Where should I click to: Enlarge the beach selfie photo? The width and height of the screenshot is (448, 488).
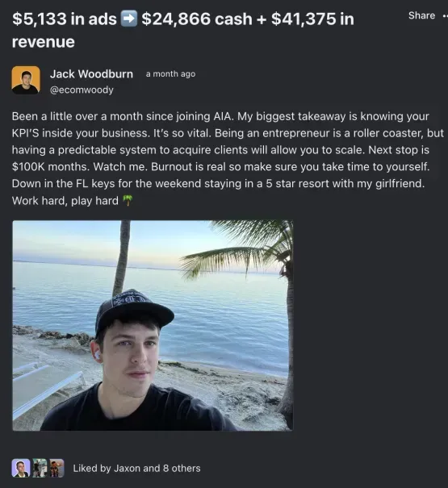[x=153, y=325]
